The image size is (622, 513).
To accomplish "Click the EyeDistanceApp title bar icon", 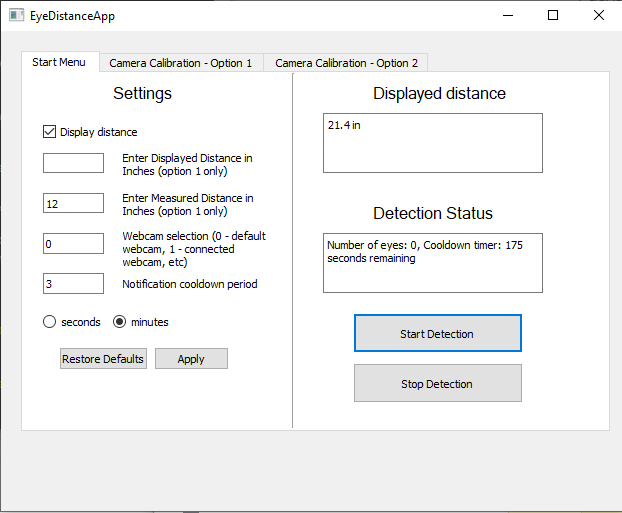I will (16, 15).
